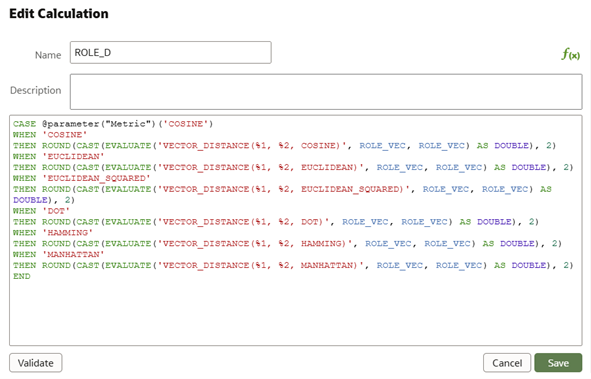Click the WHEN 'HAMMING' line

53,233
